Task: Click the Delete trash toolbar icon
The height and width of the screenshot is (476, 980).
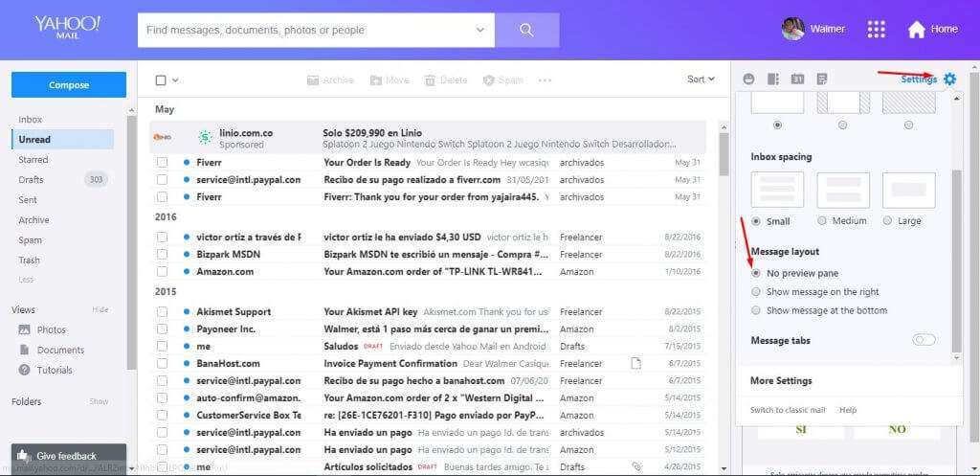Action: pos(430,80)
